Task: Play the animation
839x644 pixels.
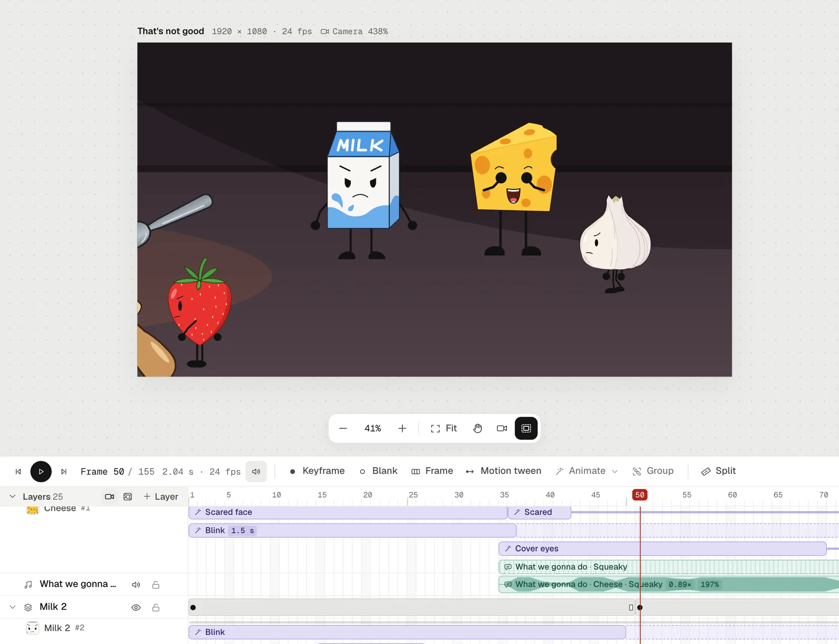Action: click(41, 472)
